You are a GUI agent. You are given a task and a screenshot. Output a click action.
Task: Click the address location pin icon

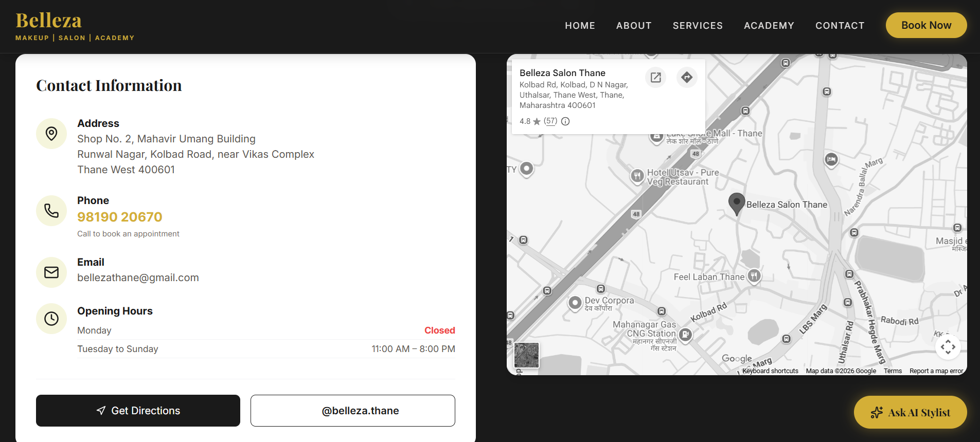coord(51,134)
